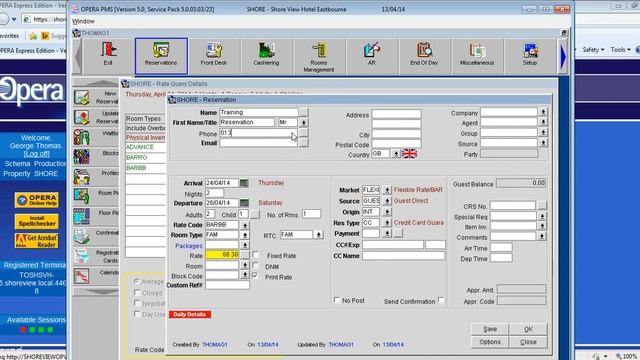Click the OK button
The image size is (640, 360).
(x=528, y=329)
